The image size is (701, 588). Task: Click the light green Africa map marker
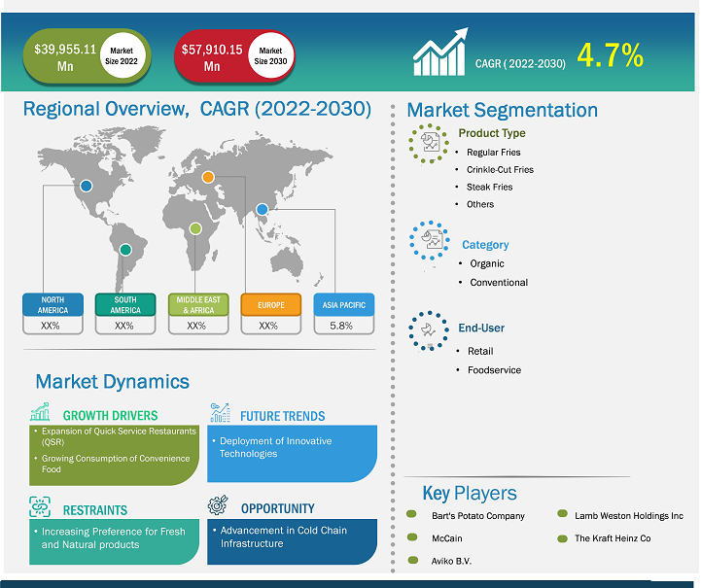point(195,228)
